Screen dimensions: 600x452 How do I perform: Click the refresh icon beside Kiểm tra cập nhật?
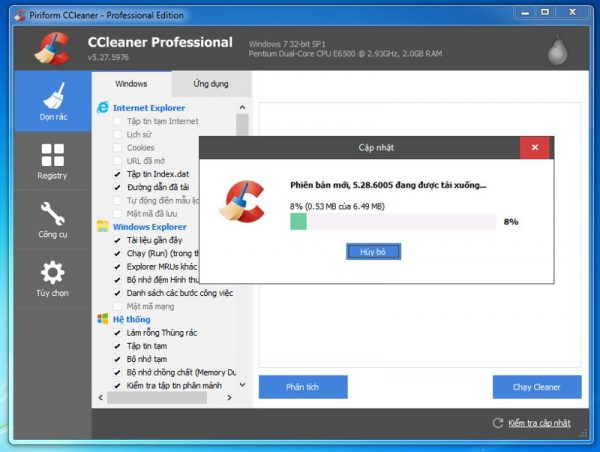coord(498,423)
